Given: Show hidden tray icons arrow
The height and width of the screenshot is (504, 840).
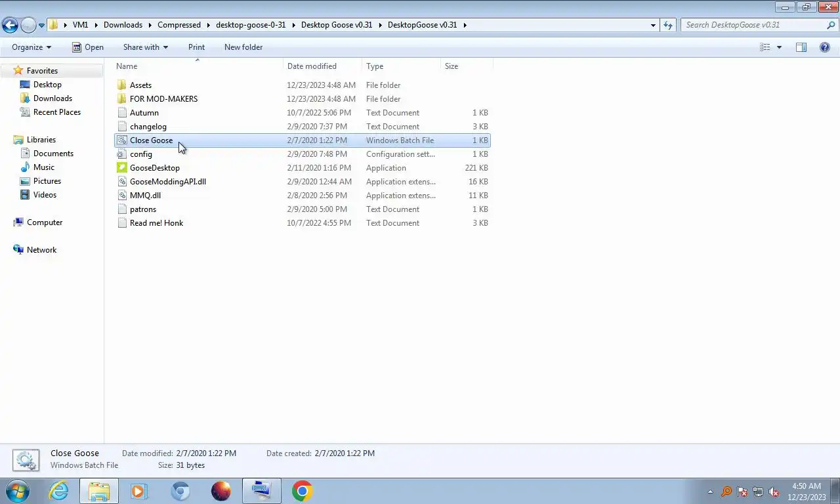Looking at the screenshot, I should point(710,492).
